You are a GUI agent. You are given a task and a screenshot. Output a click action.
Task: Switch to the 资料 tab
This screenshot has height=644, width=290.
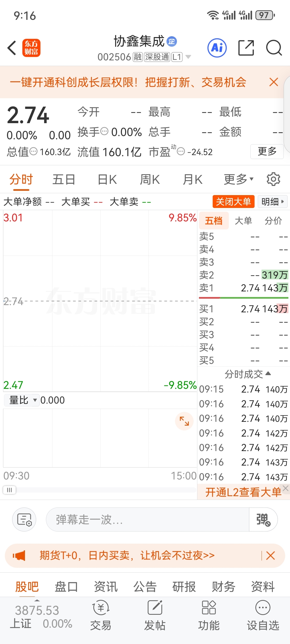click(x=263, y=587)
